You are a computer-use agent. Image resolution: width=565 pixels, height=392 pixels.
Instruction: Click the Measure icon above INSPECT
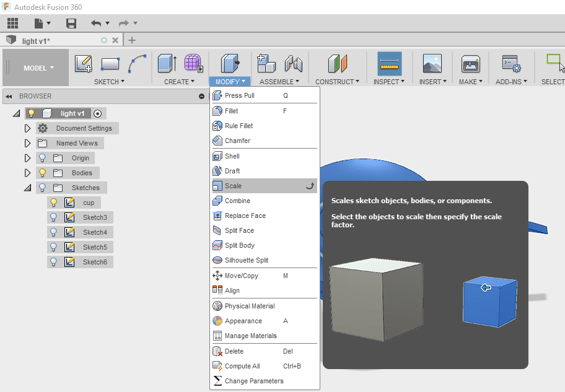click(x=390, y=64)
